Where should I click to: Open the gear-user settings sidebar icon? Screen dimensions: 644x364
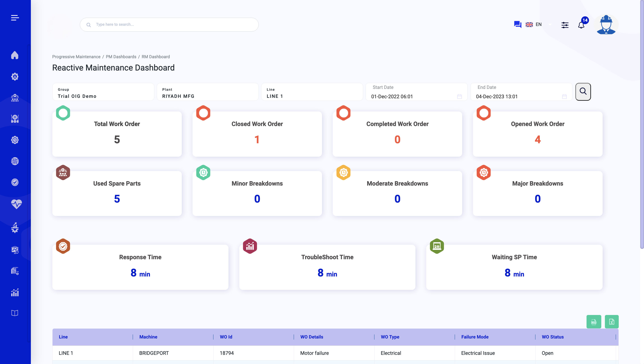click(15, 76)
